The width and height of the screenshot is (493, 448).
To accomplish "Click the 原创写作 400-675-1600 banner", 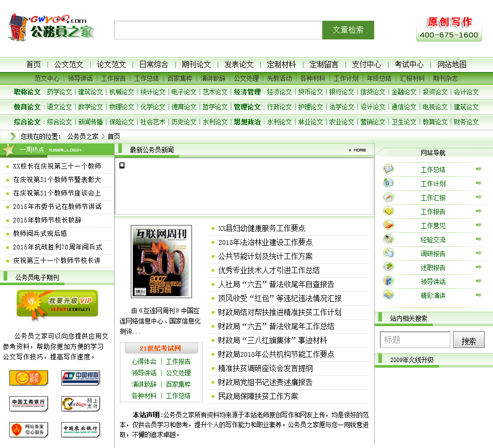I will (449, 29).
